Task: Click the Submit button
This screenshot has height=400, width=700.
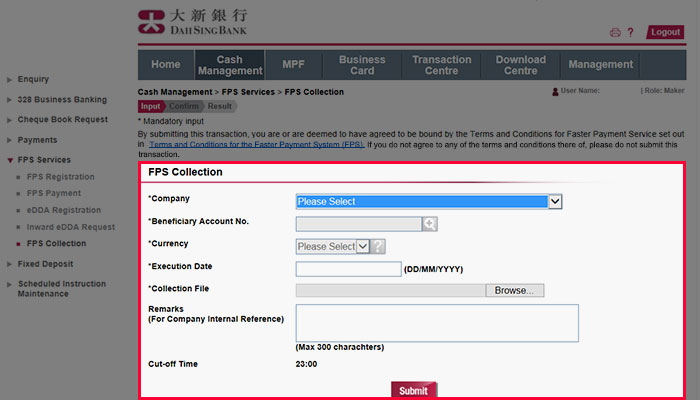Action: click(x=413, y=391)
